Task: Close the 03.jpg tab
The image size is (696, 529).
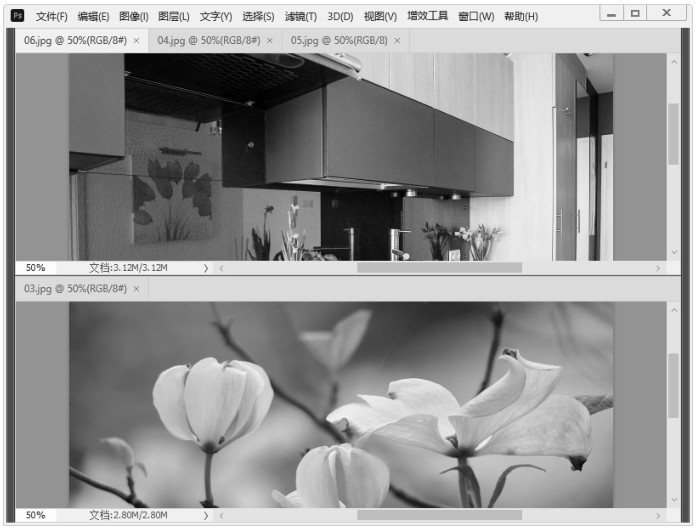Action: click(137, 288)
